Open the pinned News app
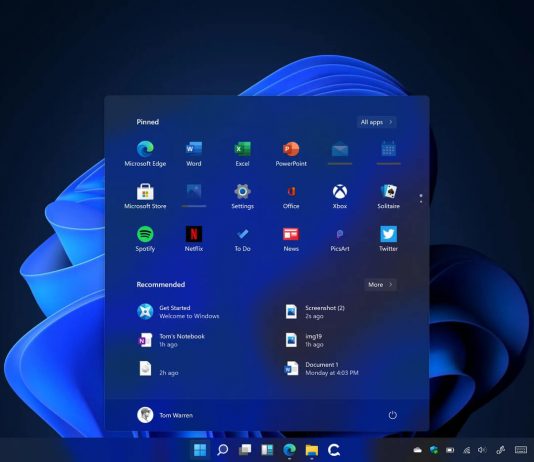Viewport: 534px width, 462px height. tap(291, 239)
